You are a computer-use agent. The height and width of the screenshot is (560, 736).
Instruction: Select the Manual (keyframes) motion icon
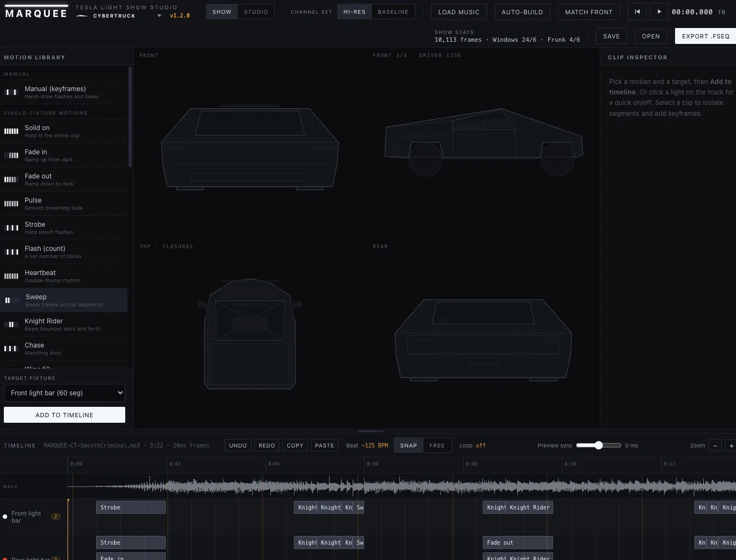pyautogui.click(x=11, y=92)
